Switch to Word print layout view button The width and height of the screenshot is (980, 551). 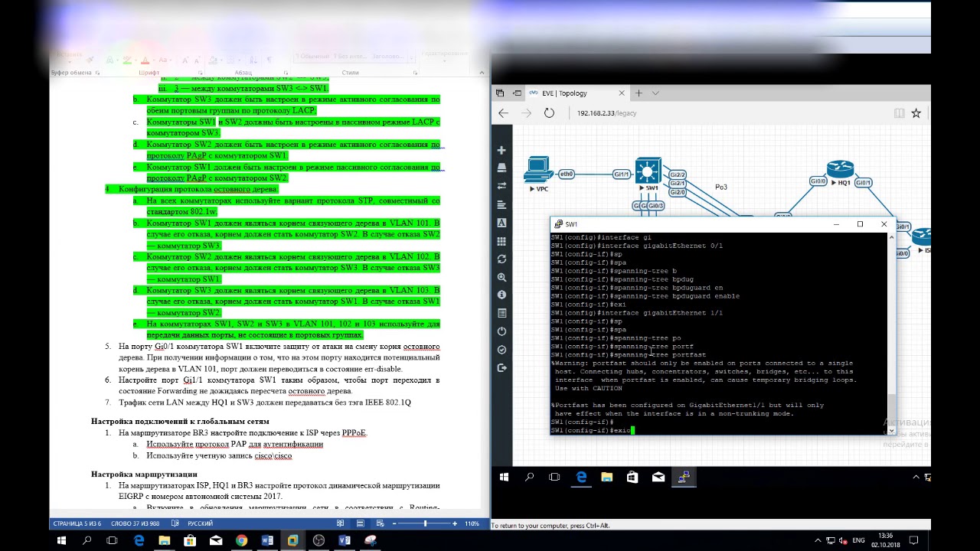pos(361,523)
